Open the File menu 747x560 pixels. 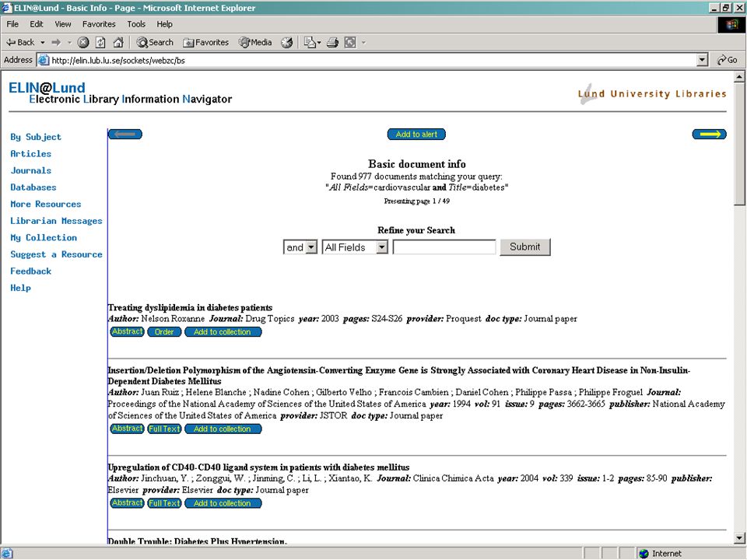pos(12,24)
